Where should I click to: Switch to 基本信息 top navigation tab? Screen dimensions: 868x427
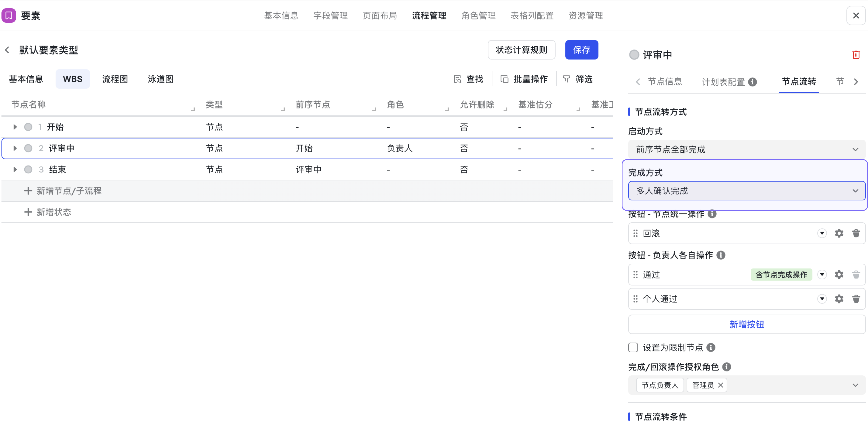coord(281,16)
